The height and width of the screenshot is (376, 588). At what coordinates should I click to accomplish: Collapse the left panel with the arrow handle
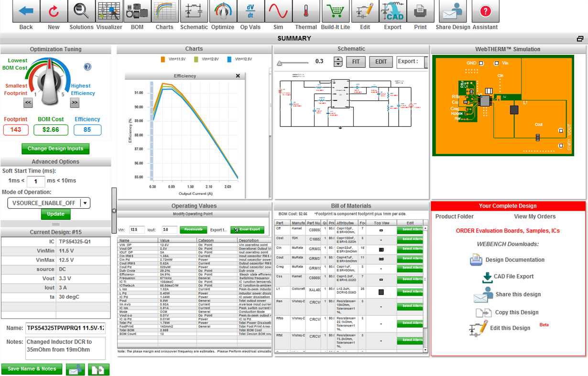114,211
